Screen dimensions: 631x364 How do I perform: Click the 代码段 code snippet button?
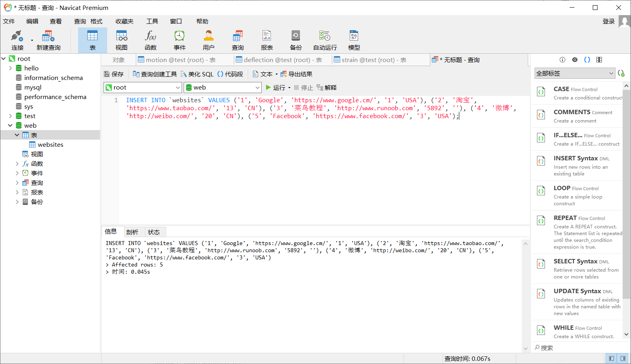[x=230, y=74]
